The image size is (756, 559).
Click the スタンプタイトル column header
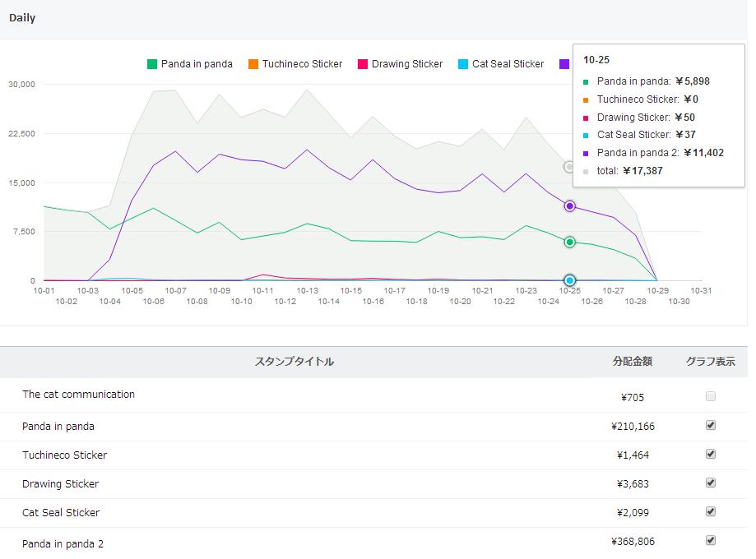[x=294, y=362]
